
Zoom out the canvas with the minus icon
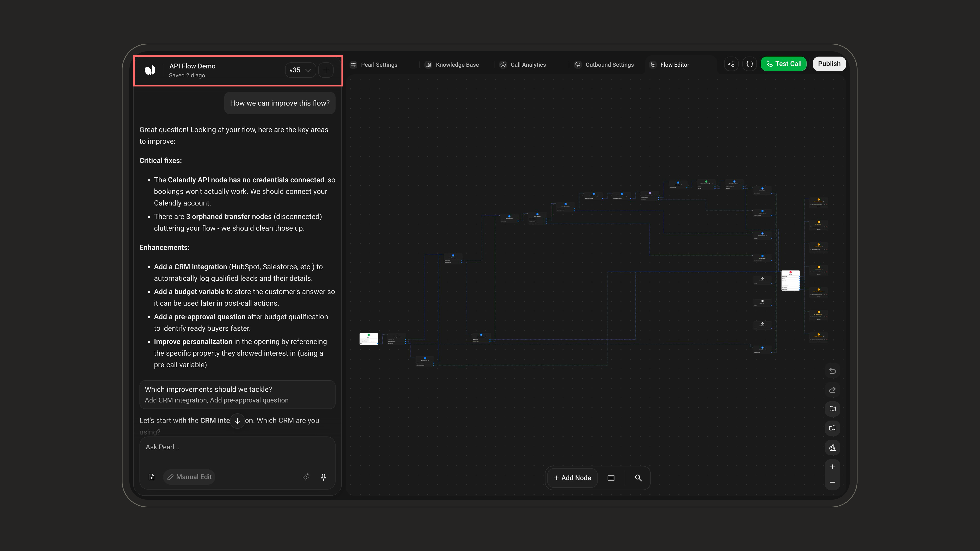(832, 482)
